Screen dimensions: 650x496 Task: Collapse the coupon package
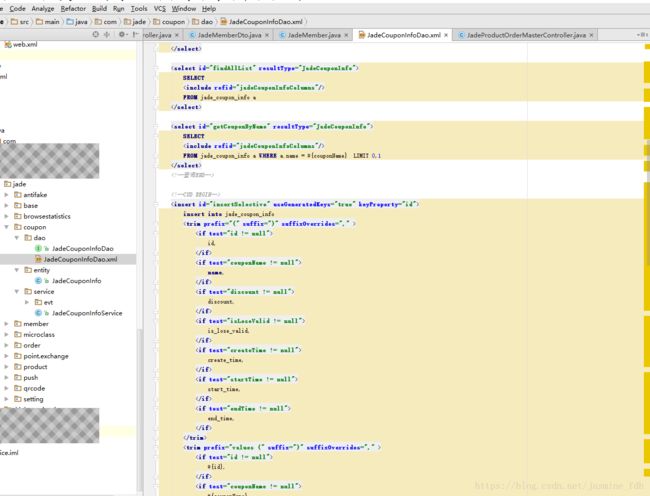pyautogui.click(x=6, y=227)
